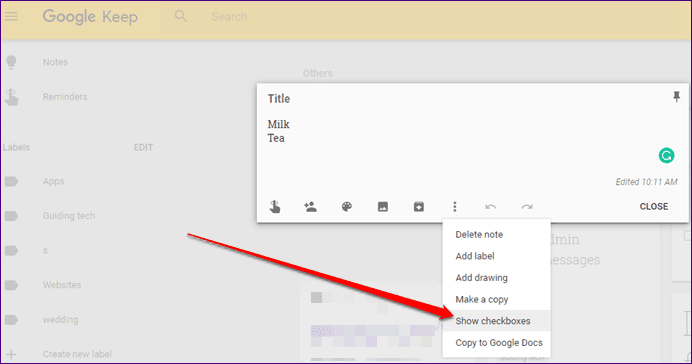Choose Add drawing from menu
This screenshot has width=692, height=364.
click(x=496, y=278)
